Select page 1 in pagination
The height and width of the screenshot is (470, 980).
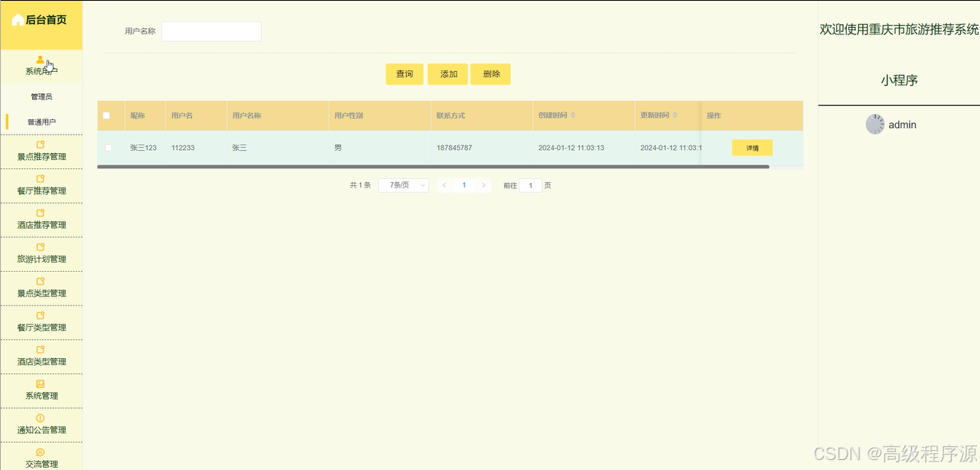click(x=464, y=185)
